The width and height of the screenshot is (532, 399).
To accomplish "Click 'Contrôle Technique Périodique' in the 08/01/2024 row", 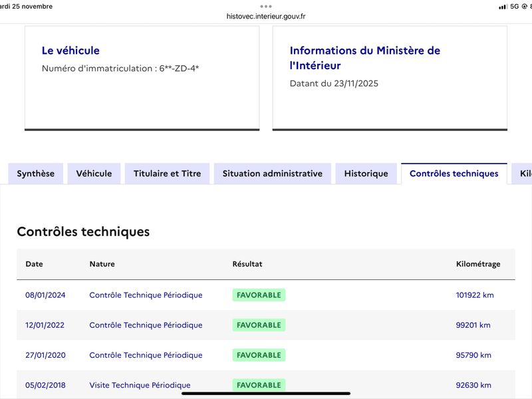I will (146, 295).
